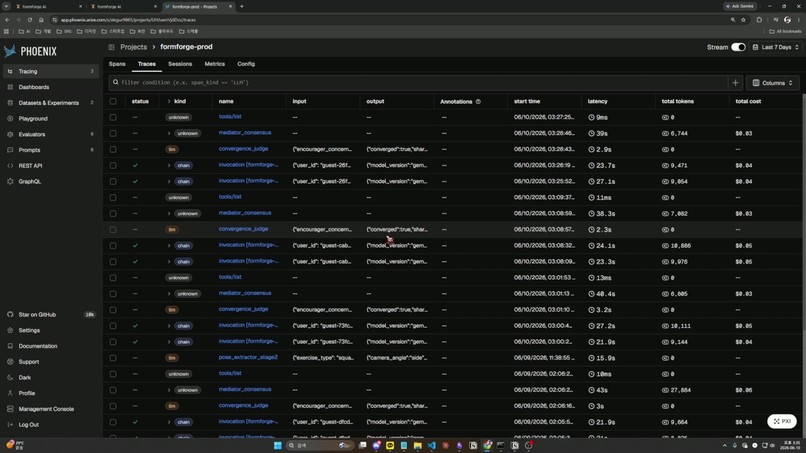806x453 pixels.
Task: Switch to the Sessions tab
Action: click(x=180, y=64)
